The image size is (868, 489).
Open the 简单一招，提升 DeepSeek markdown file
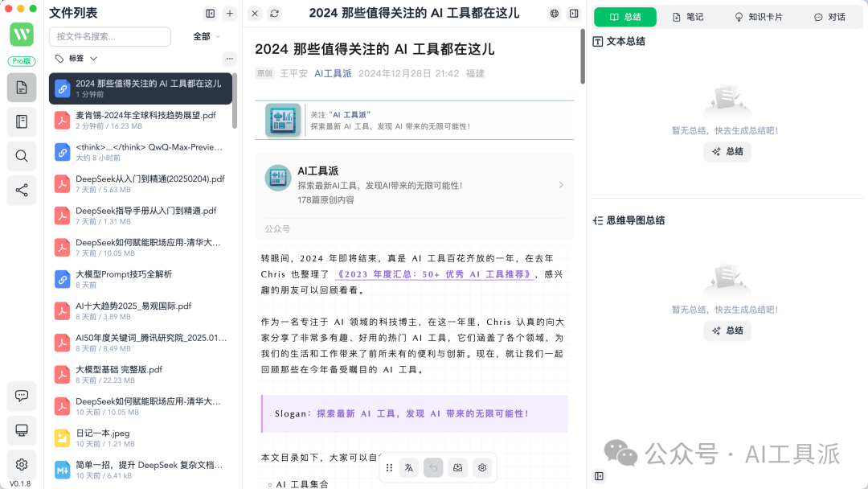141,470
